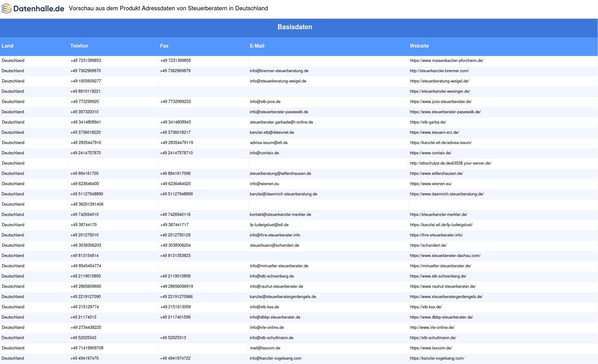Open the steuerkanzlei-brenner.com website link
The image size is (598, 364).
pos(439,71)
